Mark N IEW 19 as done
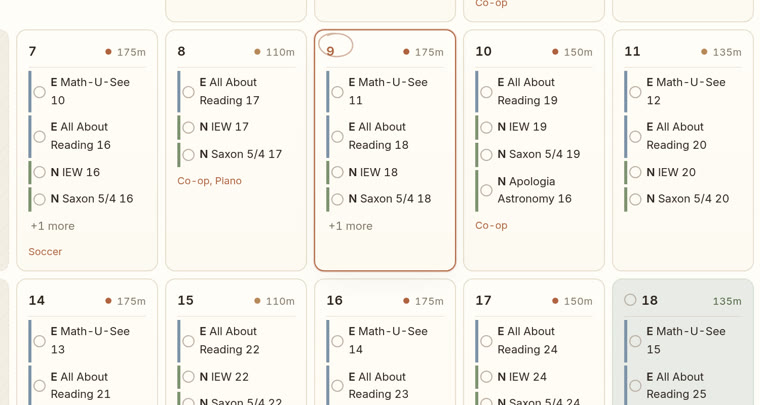 tap(486, 127)
